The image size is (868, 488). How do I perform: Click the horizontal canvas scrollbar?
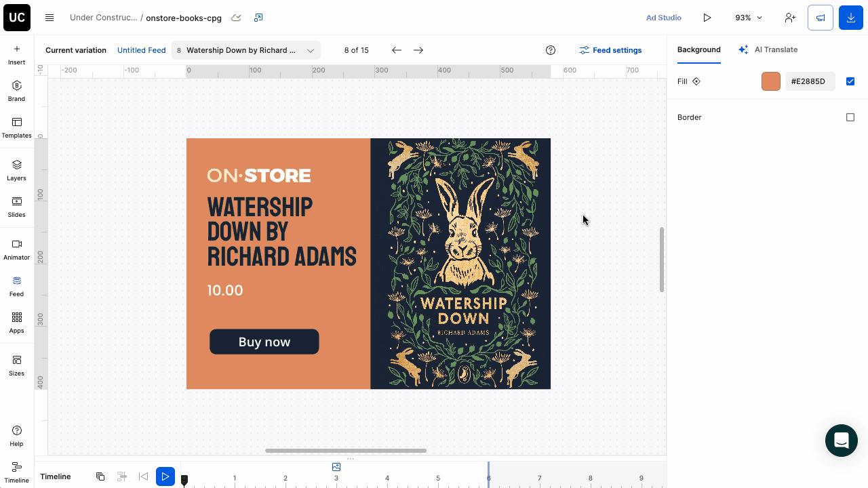tap(346, 450)
